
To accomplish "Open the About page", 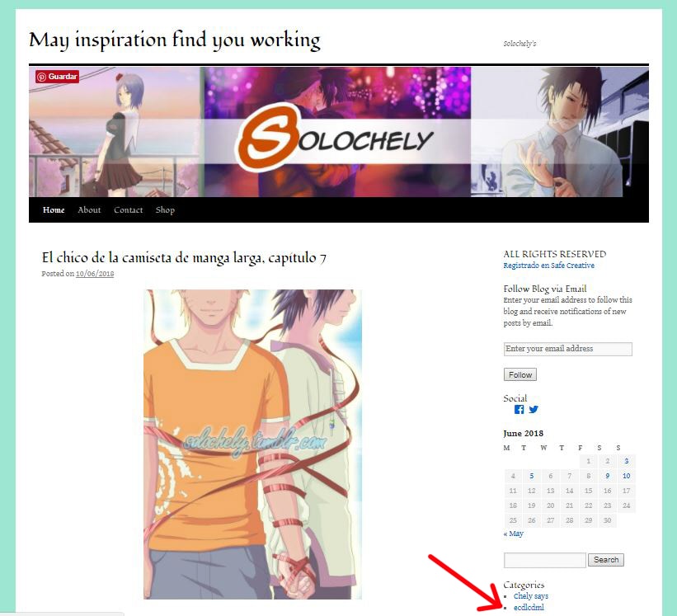I will [x=89, y=209].
